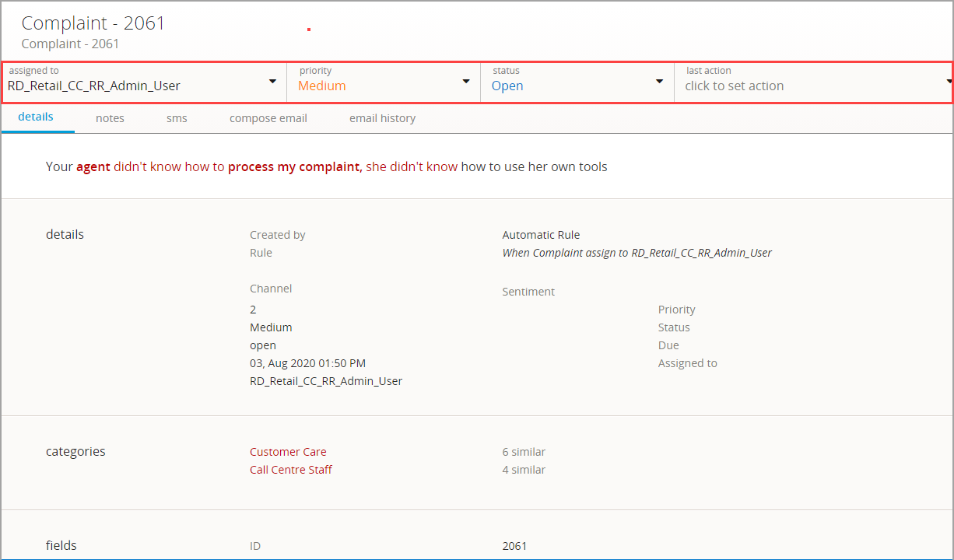Open the Call Centre Staff category
Screen dimensions: 954x560
click(291, 470)
